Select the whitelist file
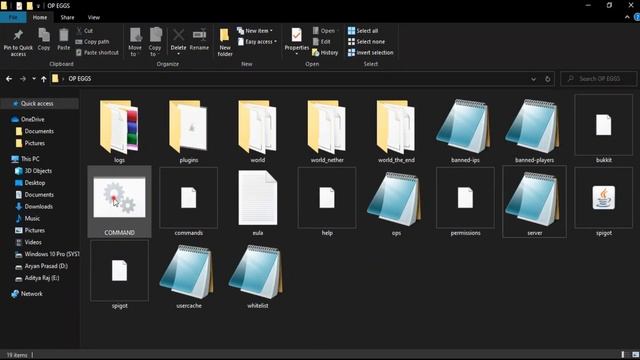Viewport: 640px width, 360px height. pyautogui.click(x=258, y=276)
